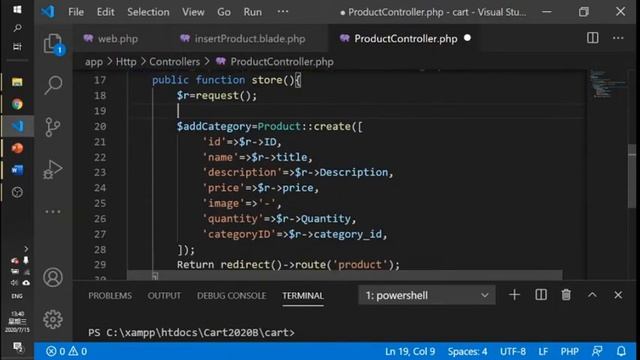Open the Source Control view

[53, 127]
